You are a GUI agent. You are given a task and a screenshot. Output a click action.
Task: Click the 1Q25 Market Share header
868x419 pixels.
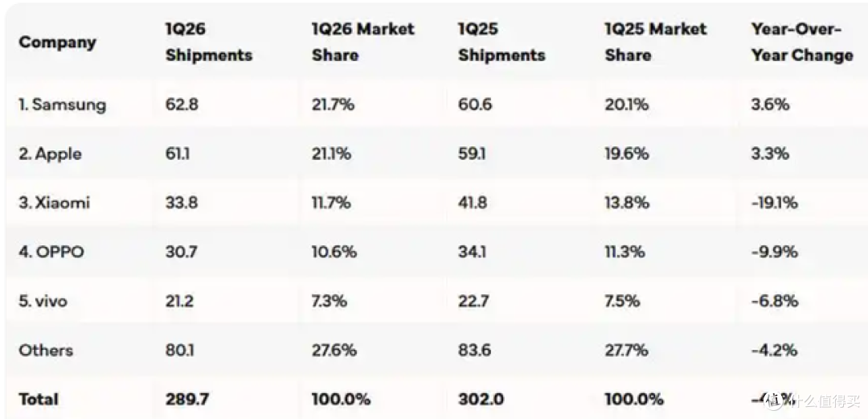click(x=656, y=42)
